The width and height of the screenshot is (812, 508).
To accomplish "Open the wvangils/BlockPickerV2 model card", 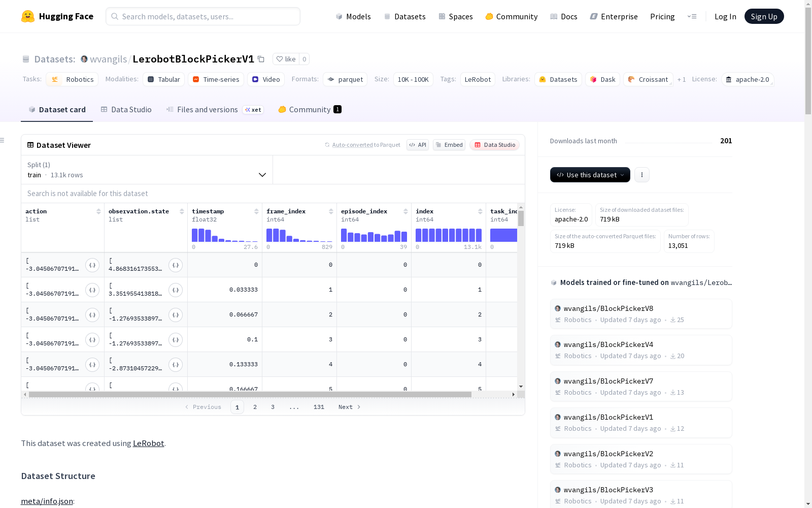I will [x=641, y=459].
